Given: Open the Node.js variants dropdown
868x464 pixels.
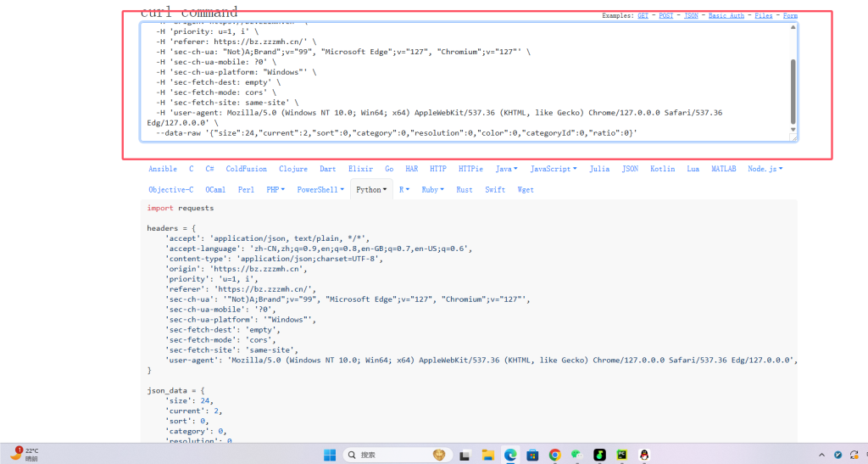Looking at the screenshot, I should pos(765,169).
